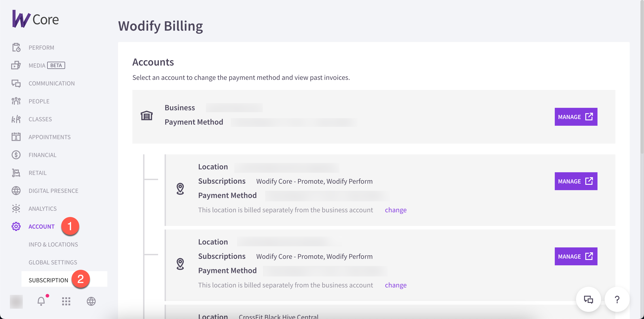The height and width of the screenshot is (319, 644).
Task: Click Manage for the Business account
Action: 576,117
